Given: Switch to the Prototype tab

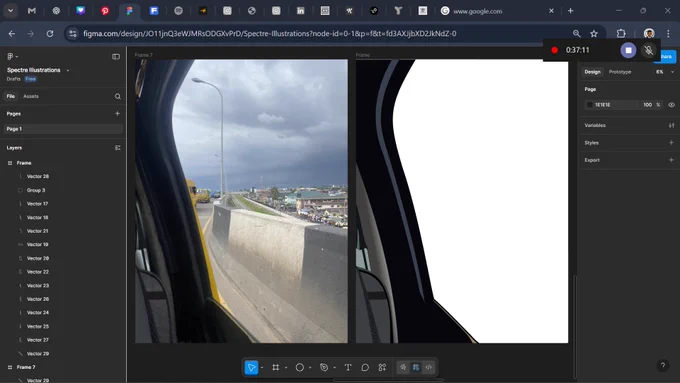Looking at the screenshot, I should pos(620,72).
